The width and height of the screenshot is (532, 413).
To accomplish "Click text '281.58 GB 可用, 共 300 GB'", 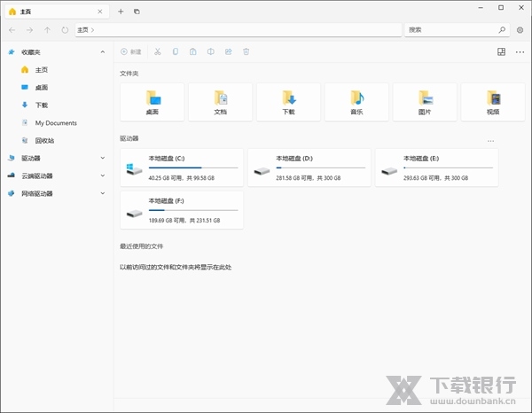I will tap(308, 178).
